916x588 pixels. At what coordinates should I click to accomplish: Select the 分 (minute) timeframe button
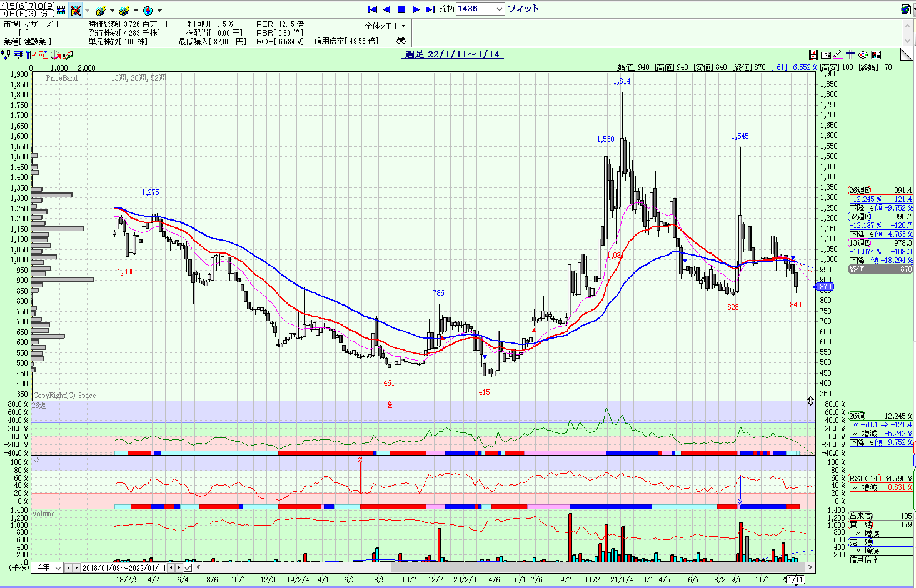tap(43, 13)
